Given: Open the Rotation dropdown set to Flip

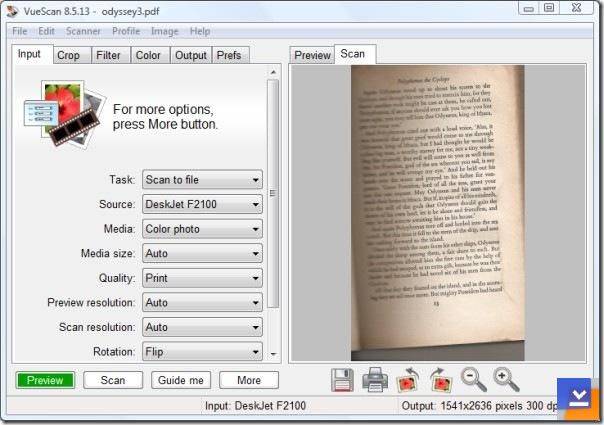Looking at the screenshot, I should coord(202,352).
